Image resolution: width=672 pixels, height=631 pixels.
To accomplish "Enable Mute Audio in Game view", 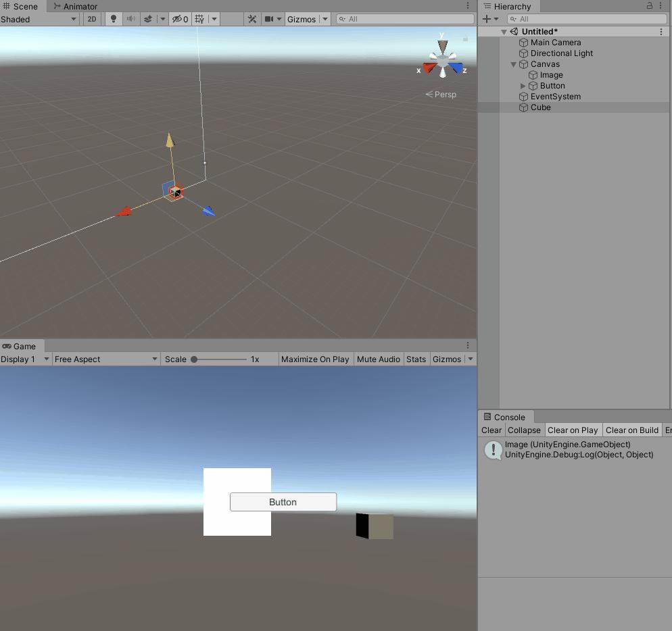I will (x=379, y=359).
